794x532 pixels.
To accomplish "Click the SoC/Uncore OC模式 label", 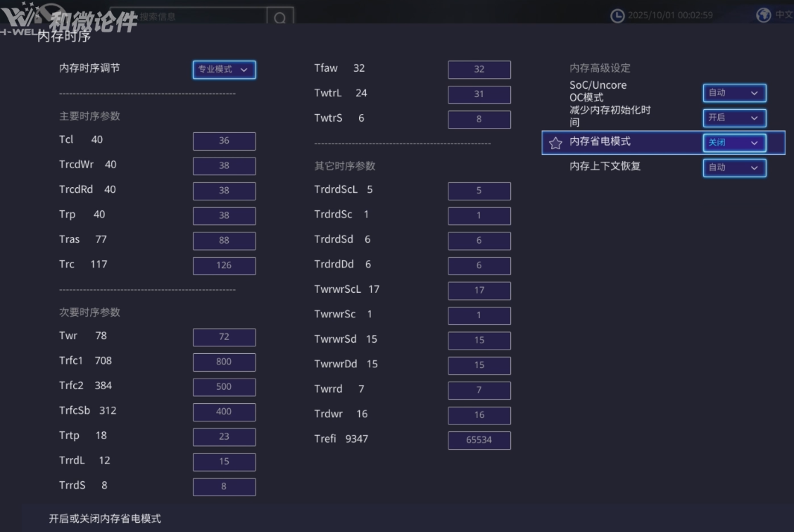I will click(x=598, y=91).
